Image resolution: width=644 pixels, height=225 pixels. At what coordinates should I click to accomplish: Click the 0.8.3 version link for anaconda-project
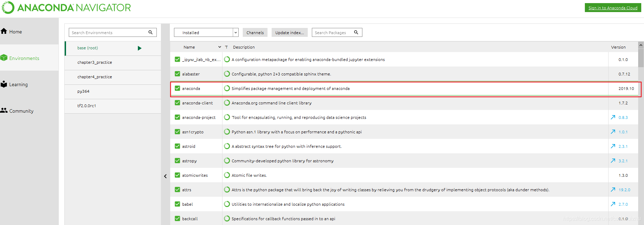(x=623, y=117)
